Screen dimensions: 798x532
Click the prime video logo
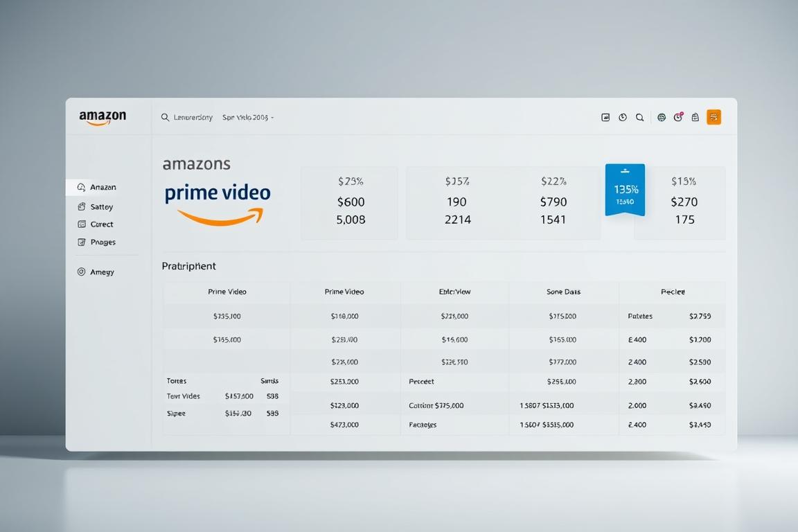(218, 204)
